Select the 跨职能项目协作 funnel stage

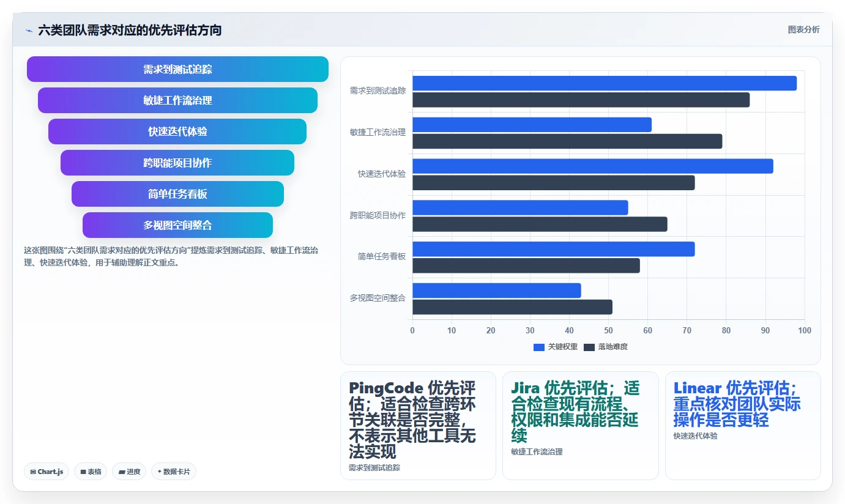[x=177, y=163]
